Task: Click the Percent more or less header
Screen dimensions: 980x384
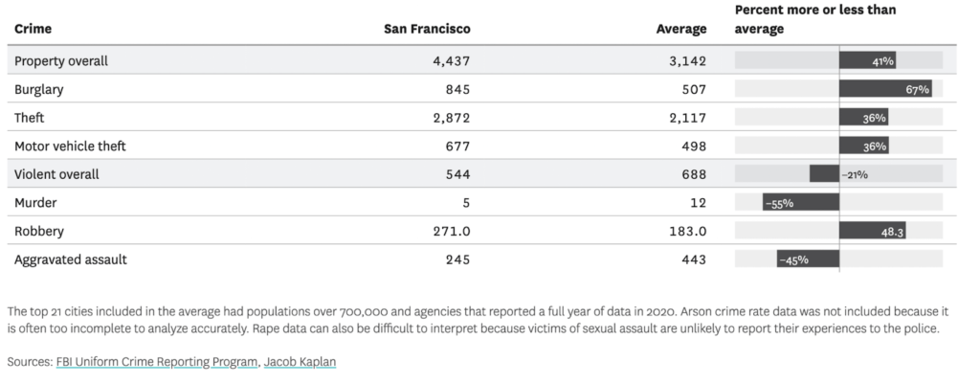Action: (814, 19)
